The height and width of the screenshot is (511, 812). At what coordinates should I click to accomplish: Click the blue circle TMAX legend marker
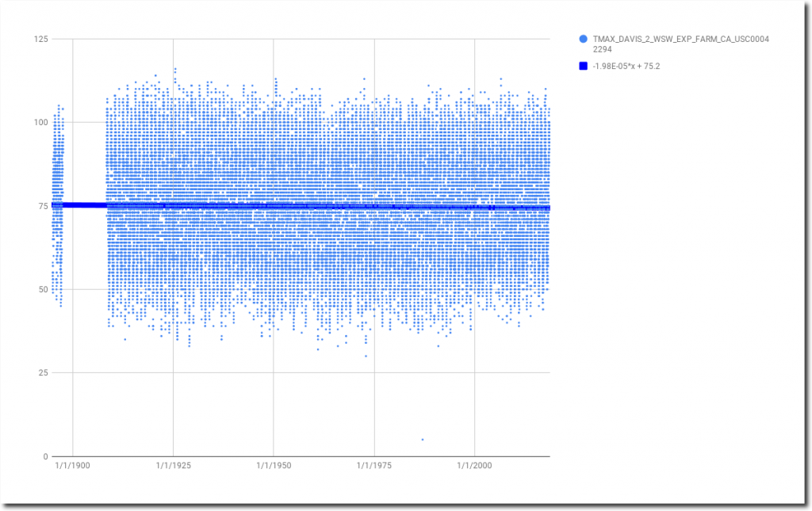point(584,39)
